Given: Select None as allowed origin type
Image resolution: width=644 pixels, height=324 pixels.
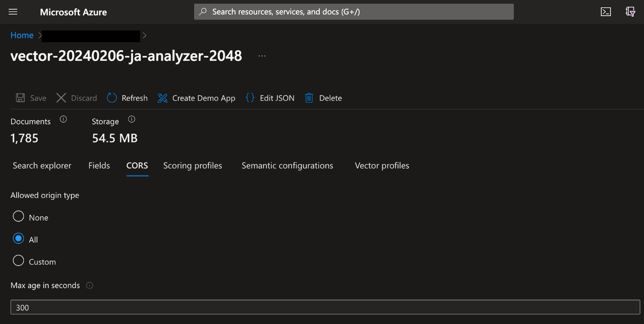Looking at the screenshot, I should [18, 216].
